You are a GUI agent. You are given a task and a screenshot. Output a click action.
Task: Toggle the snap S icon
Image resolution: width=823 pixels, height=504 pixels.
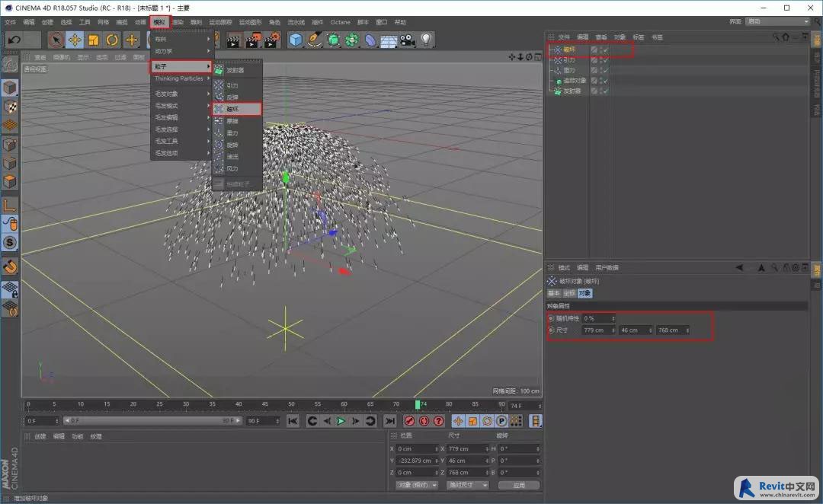[x=10, y=242]
